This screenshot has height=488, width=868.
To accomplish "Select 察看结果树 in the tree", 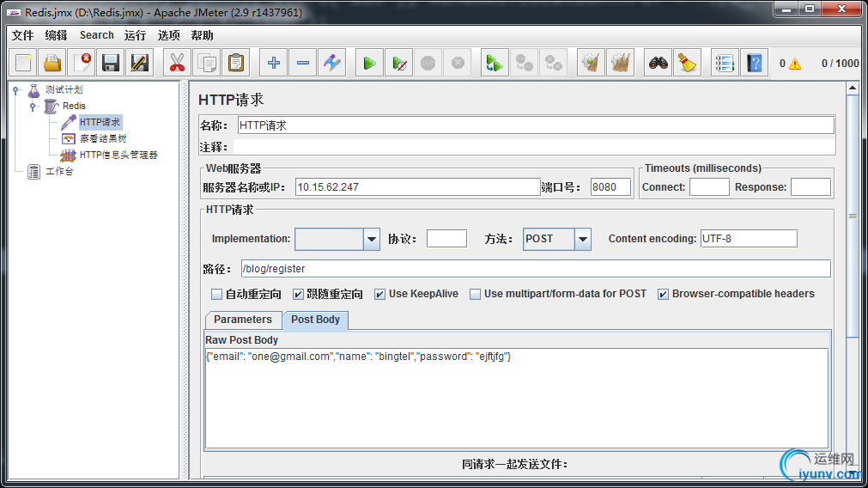I will point(103,138).
